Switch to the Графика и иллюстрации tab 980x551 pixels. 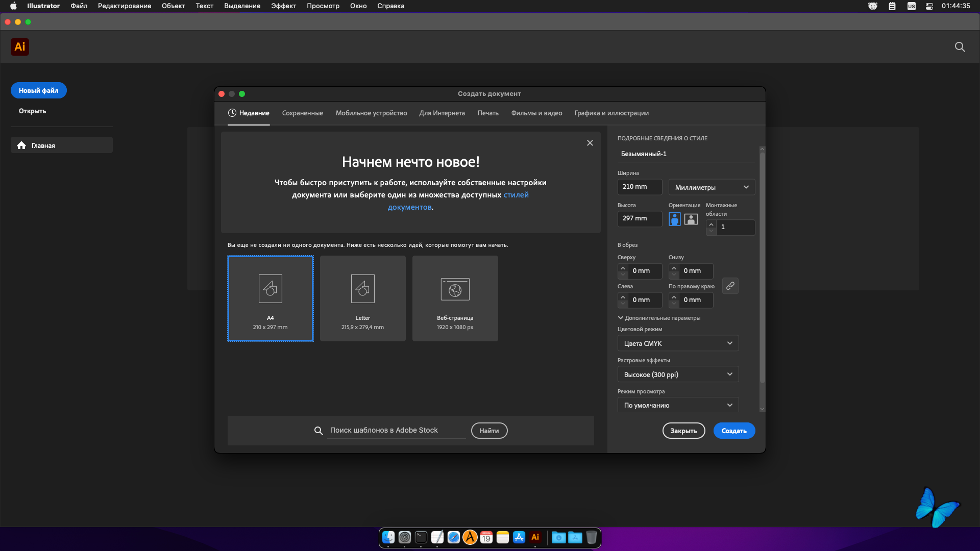[x=611, y=113]
